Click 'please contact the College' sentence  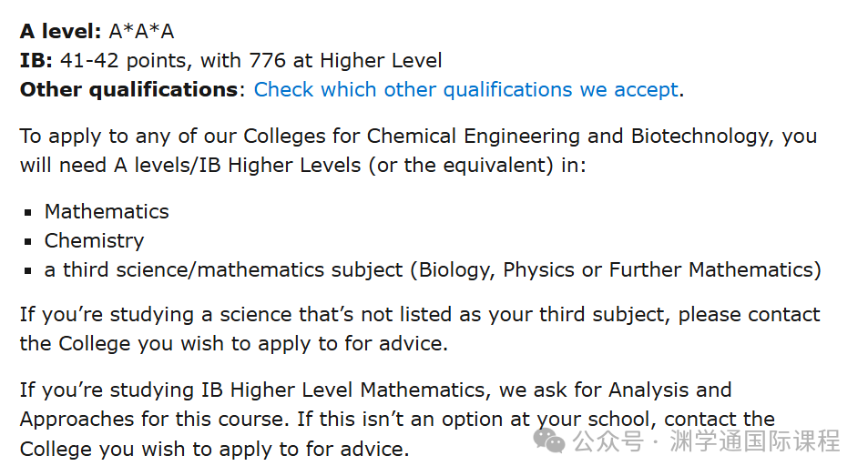420,329
